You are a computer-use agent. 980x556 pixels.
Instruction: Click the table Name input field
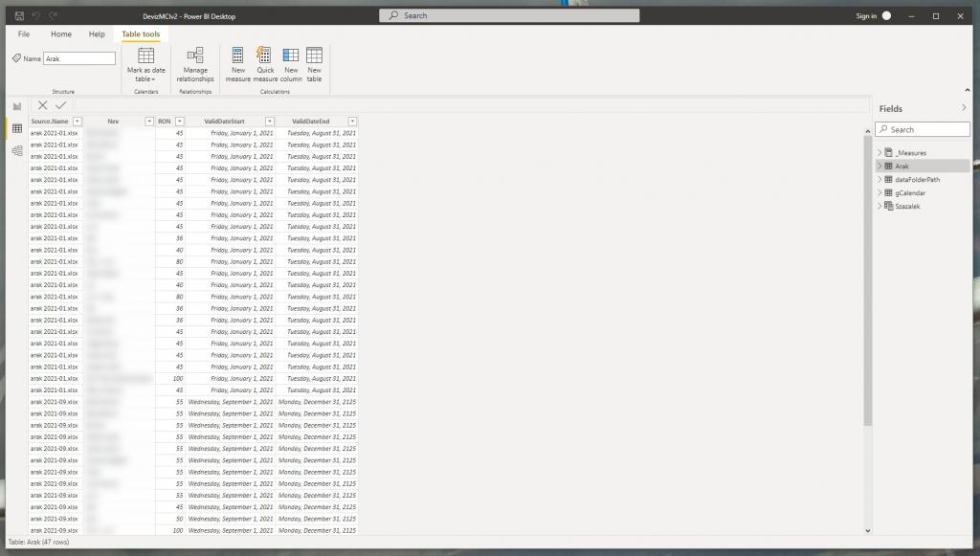point(79,58)
